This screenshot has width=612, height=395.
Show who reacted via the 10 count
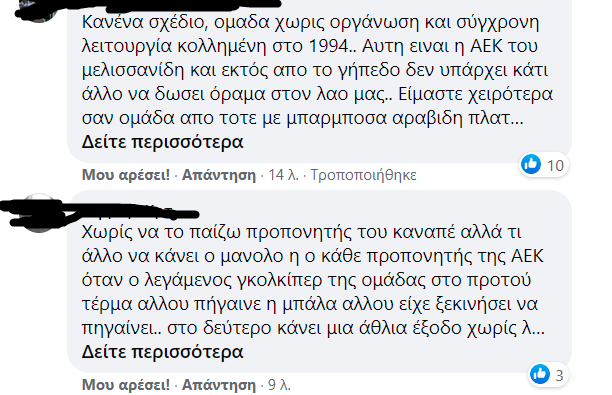(x=555, y=165)
